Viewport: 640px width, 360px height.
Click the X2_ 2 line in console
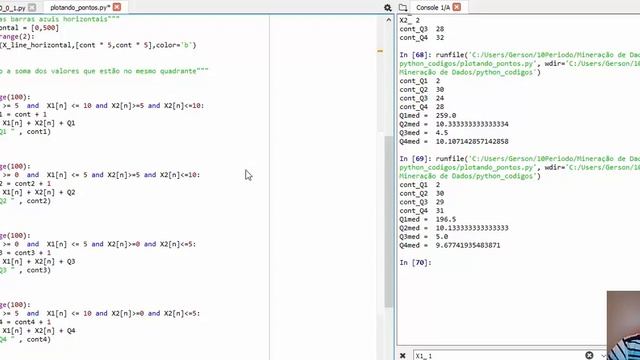tap(409, 20)
